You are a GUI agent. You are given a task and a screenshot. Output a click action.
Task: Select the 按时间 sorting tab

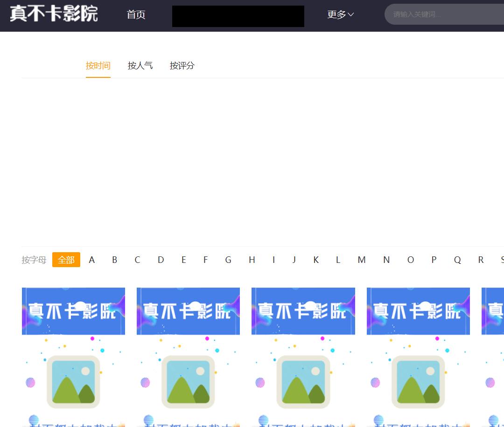(98, 66)
